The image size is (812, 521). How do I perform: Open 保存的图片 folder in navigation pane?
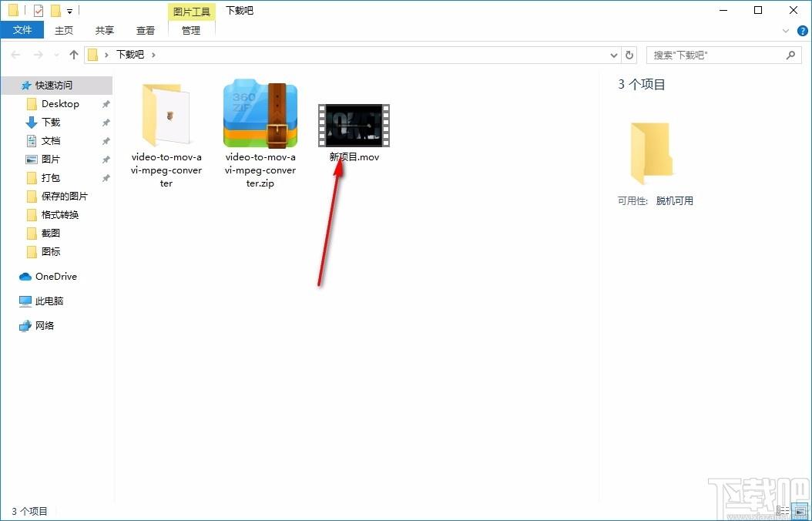(64, 197)
